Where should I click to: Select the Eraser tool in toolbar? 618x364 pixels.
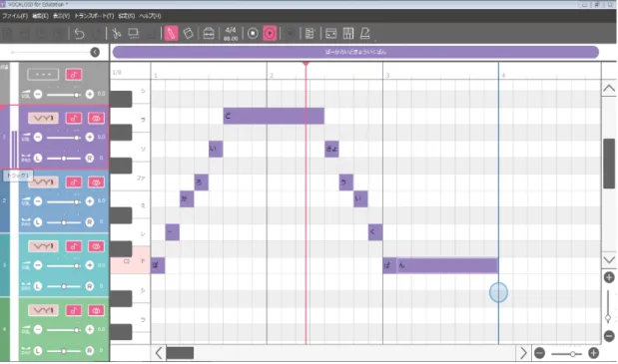point(188,34)
